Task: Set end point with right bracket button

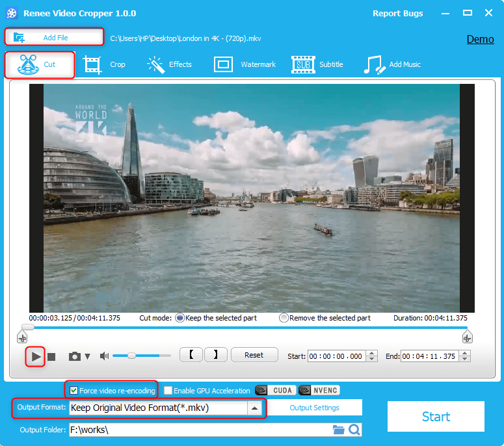Action: pyautogui.click(x=215, y=355)
